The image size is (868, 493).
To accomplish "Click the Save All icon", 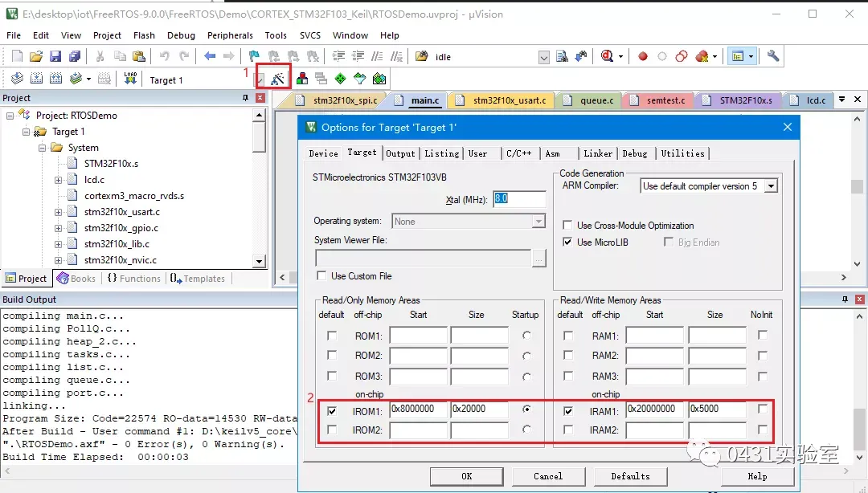I will coord(74,56).
